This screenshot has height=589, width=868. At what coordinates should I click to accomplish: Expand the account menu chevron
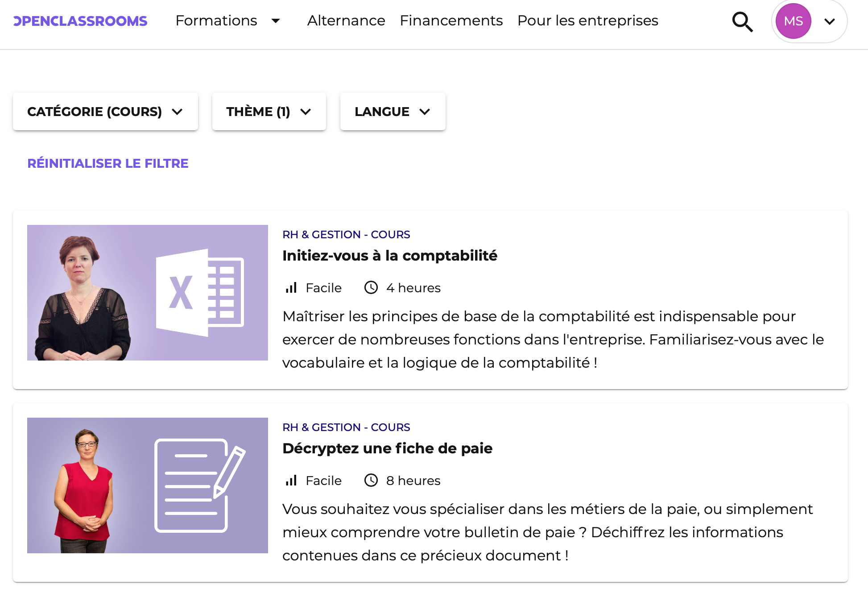[829, 21]
